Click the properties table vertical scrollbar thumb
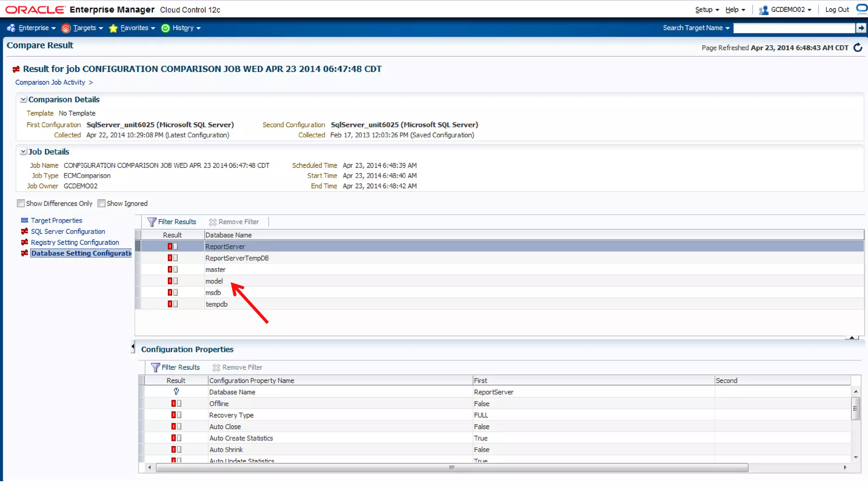This screenshot has height=488, width=868. 856,408
